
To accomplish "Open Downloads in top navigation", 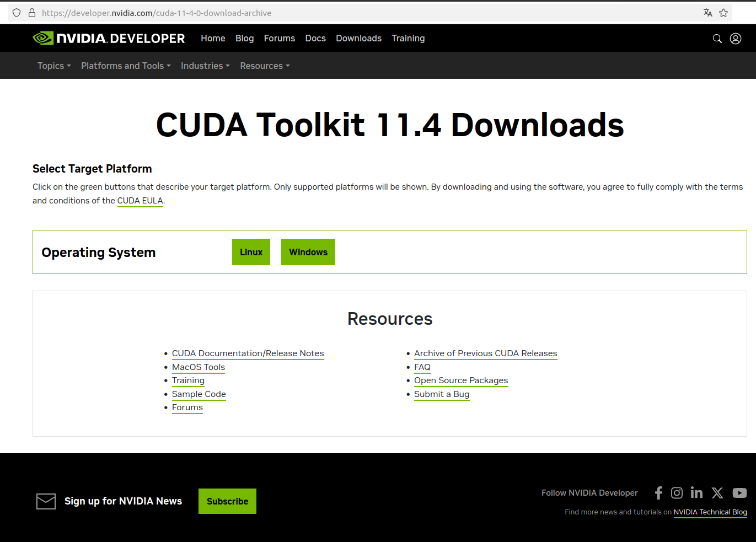I will coord(358,38).
